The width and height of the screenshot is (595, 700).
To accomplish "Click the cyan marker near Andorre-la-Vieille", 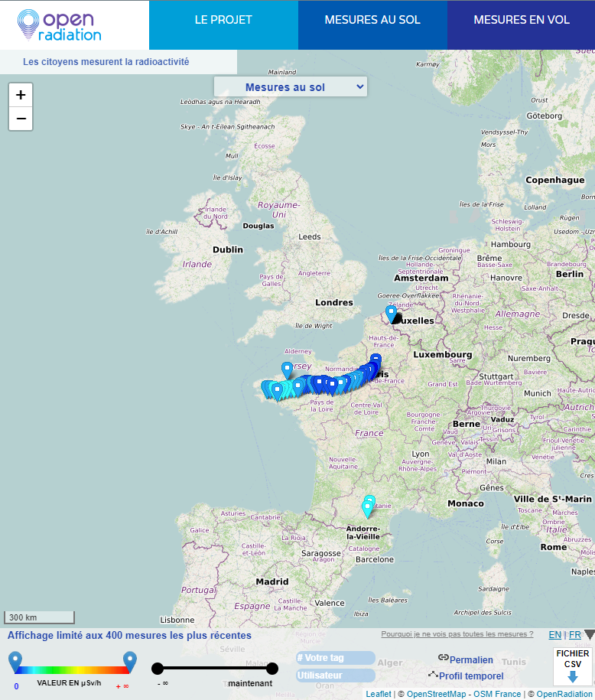I will (368, 508).
